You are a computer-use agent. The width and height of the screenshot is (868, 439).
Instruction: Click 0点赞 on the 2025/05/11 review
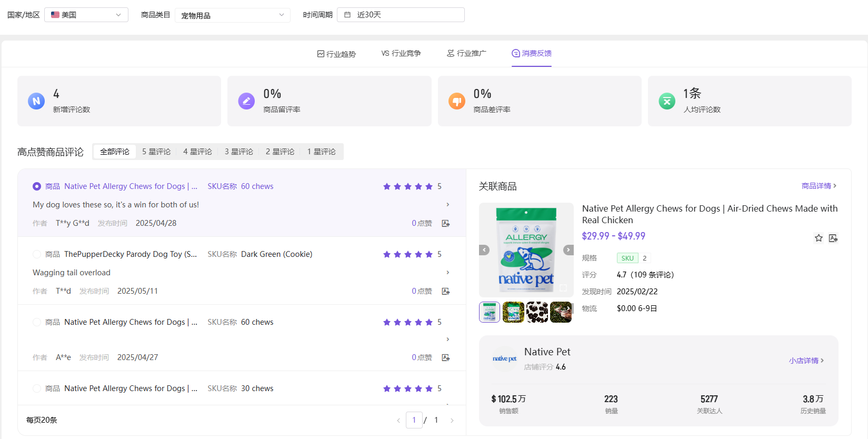click(422, 291)
